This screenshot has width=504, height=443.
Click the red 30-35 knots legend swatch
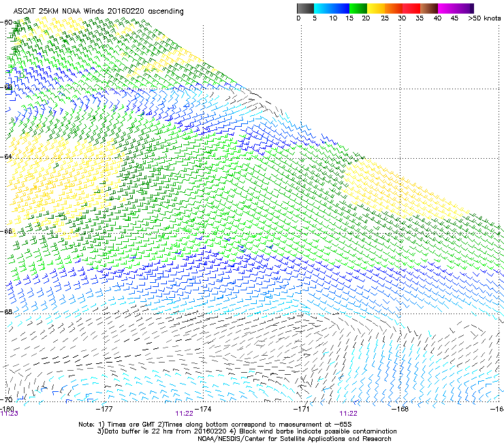(x=411, y=8)
